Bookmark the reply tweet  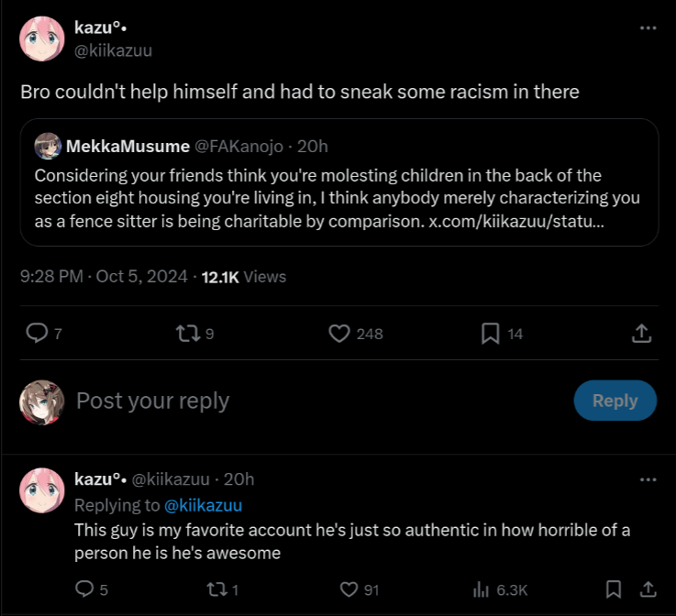coord(614,589)
